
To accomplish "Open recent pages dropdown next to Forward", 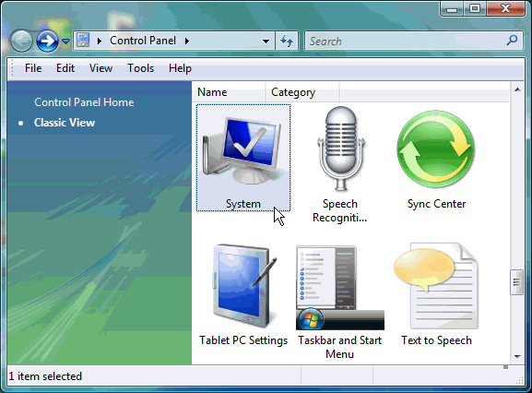I will click(65, 42).
